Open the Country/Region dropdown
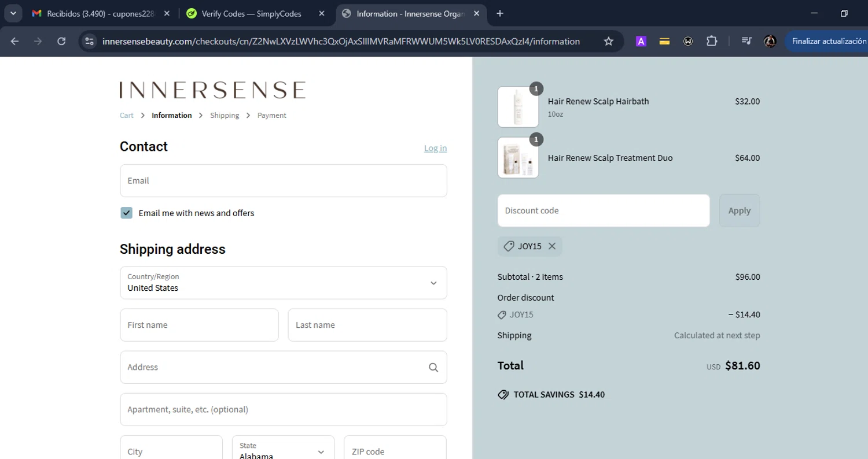Viewport: 868px width, 459px height. [284, 283]
